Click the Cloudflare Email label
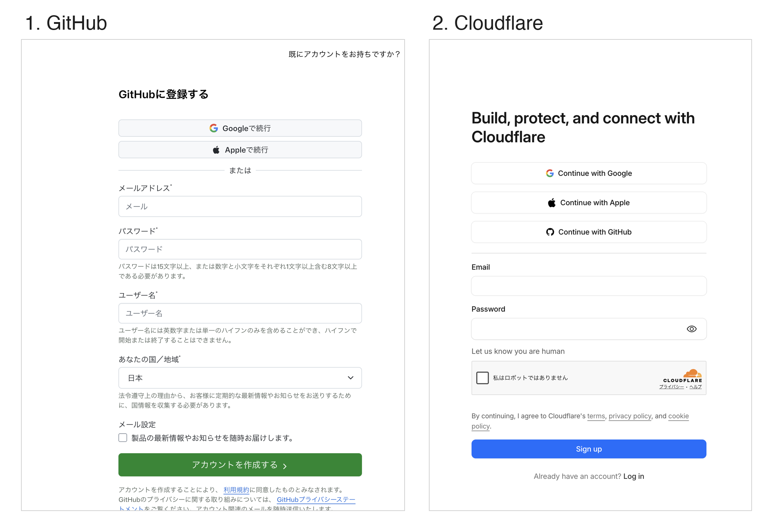Screen dimensions: 773x532 481,267
